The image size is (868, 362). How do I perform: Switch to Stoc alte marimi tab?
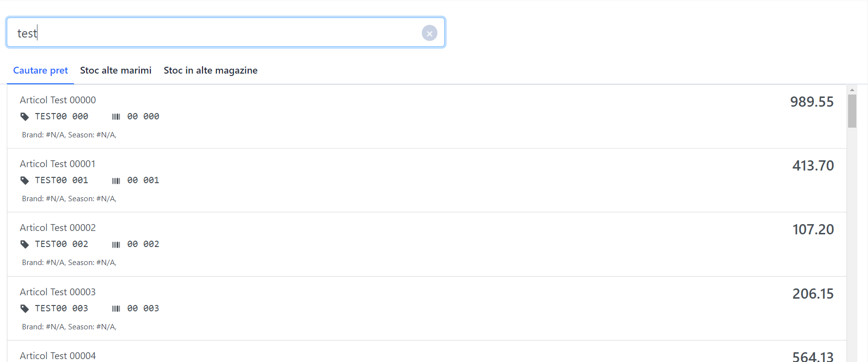(x=116, y=70)
